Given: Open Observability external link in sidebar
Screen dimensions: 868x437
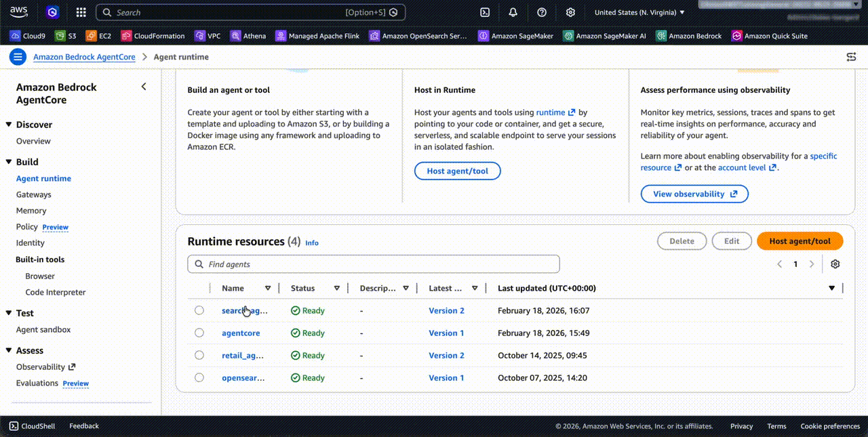Looking at the screenshot, I should click(x=45, y=367).
